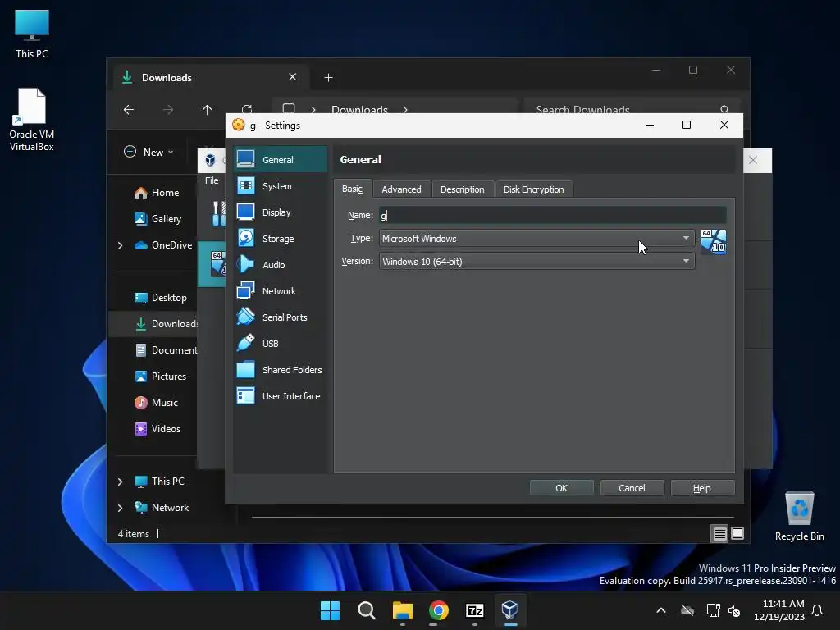This screenshot has height=630, width=840.
Task: Click Cancel in Settings dialog
Action: pos(632,488)
